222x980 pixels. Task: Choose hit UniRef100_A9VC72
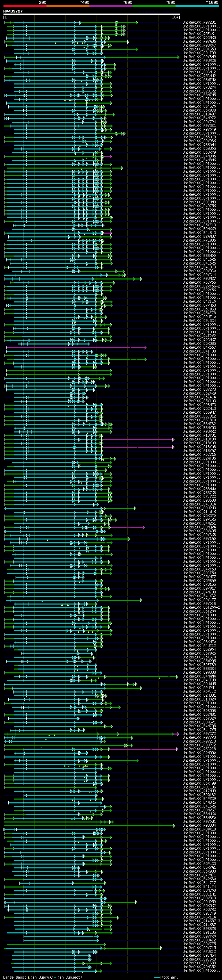pyautogui.click(x=199, y=734)
